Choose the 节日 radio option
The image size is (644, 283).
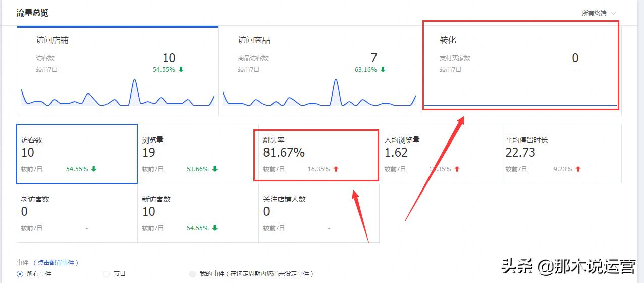tap(106, 274)
